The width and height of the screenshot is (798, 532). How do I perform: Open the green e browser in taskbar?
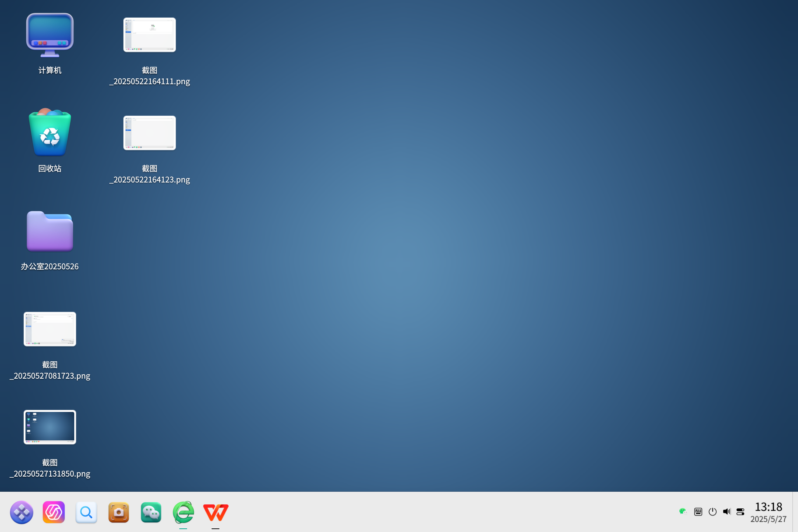click(183, 512)
